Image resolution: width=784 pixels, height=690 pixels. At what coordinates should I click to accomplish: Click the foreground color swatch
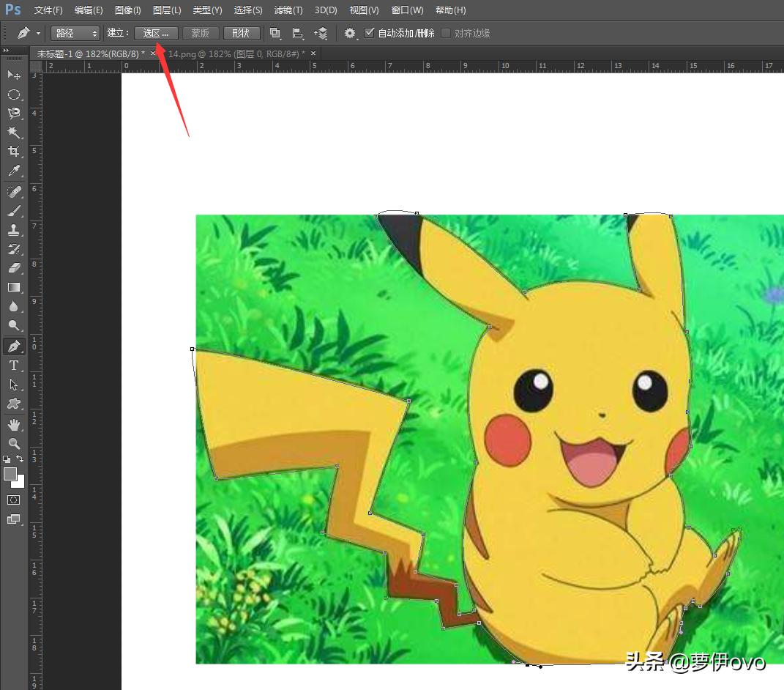[x=10, y=474]
